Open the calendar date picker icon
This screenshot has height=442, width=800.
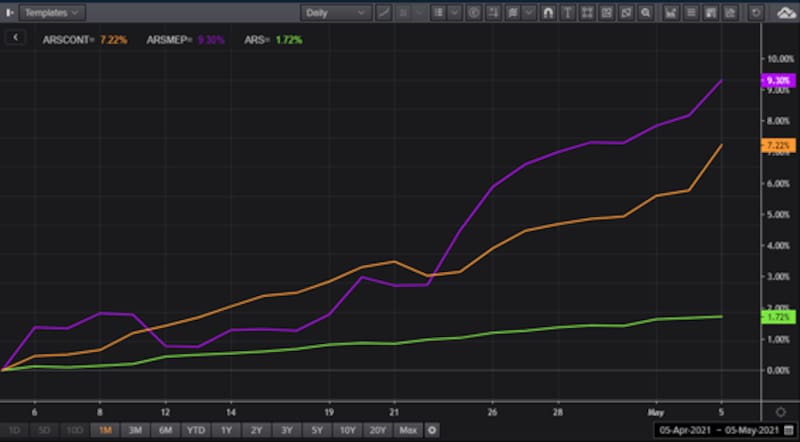pyautogui.click(x=788, y=430)
